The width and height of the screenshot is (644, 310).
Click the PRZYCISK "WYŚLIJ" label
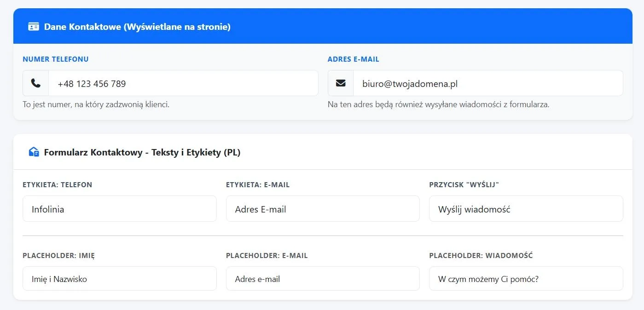coord(464,184)
